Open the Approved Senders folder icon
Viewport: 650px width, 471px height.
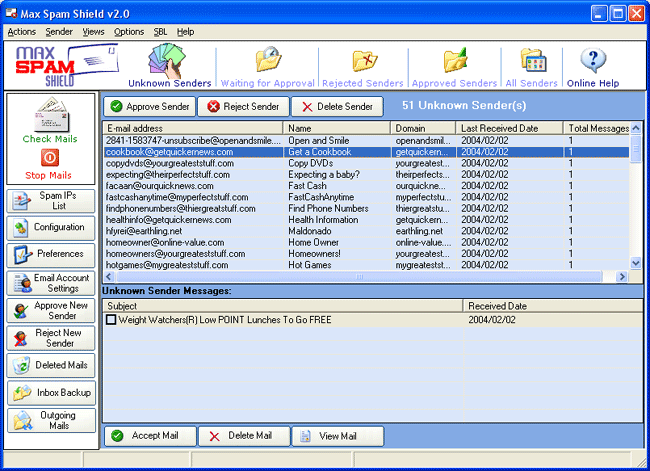[x=455, y=60]
